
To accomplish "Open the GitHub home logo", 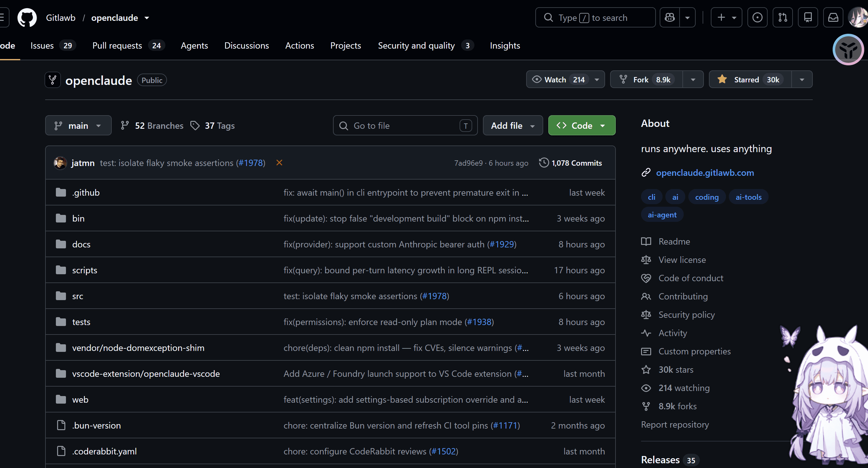I will click(x=27, y=18).
